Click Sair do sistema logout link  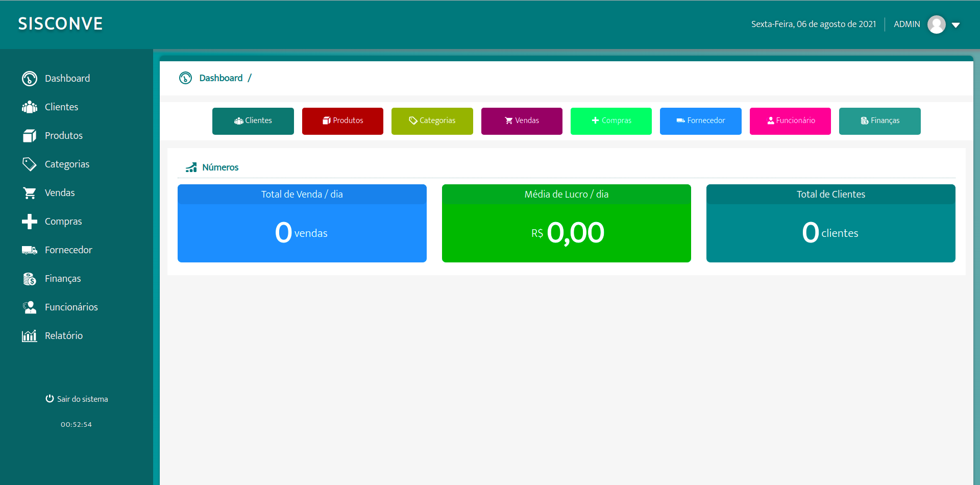(x=77, y=399)
